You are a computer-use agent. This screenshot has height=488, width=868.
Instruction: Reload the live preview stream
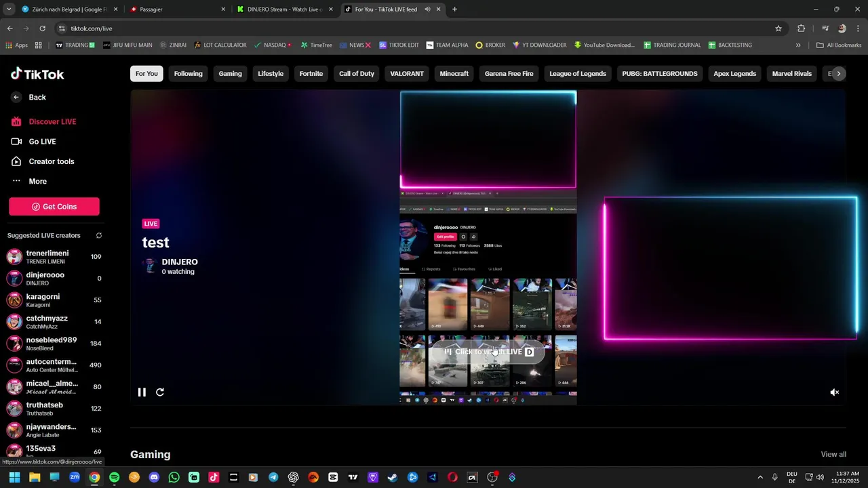coord(160,392)
